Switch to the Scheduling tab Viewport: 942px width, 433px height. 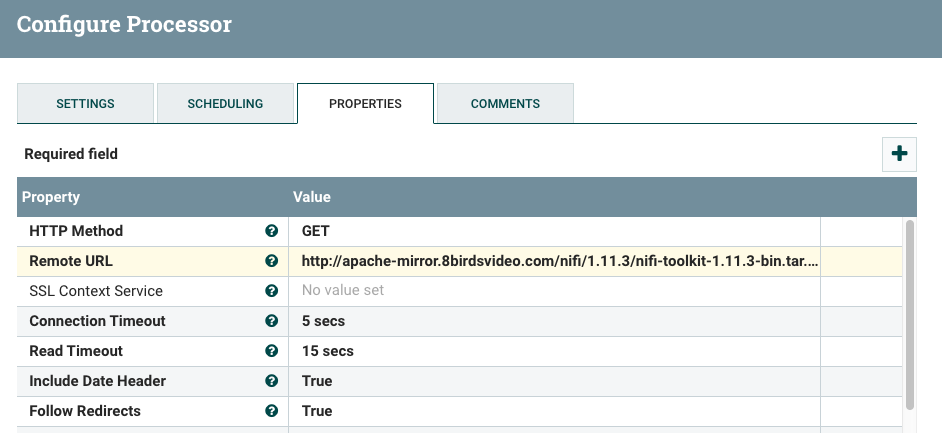pyautogui.click(x=225, y=103)
